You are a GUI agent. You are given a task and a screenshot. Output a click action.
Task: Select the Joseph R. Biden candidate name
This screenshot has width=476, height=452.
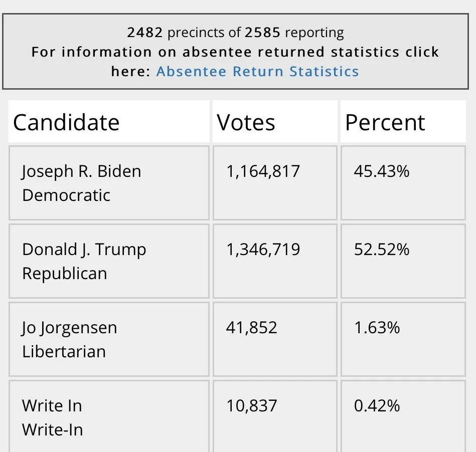coord(82,171)
